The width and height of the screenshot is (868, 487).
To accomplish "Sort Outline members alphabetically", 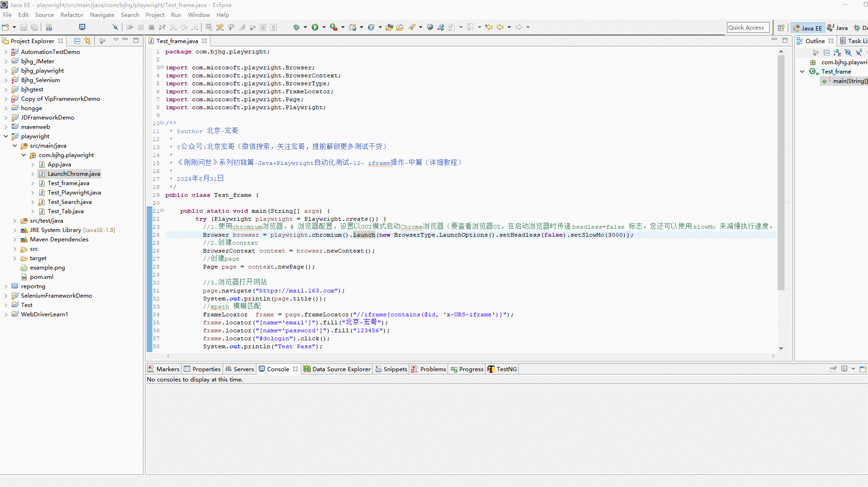I will 837,53.
